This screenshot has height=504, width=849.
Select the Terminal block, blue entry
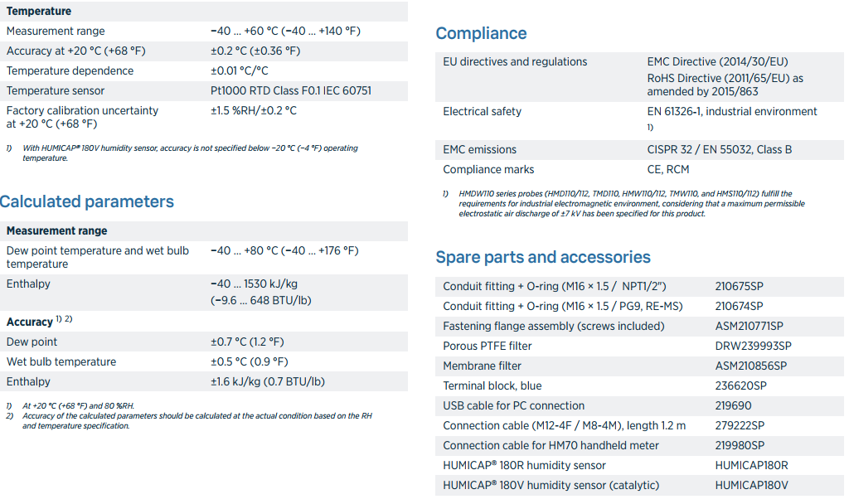(492, 385)
